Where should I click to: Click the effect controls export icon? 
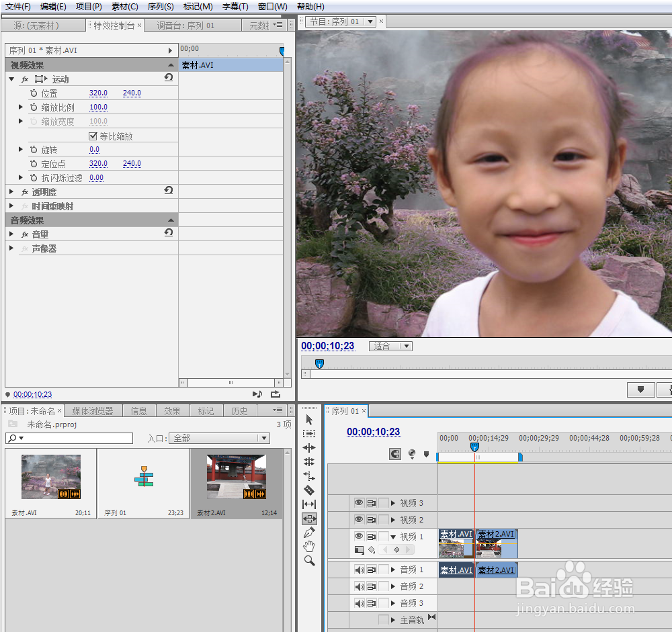coord(276,394)
